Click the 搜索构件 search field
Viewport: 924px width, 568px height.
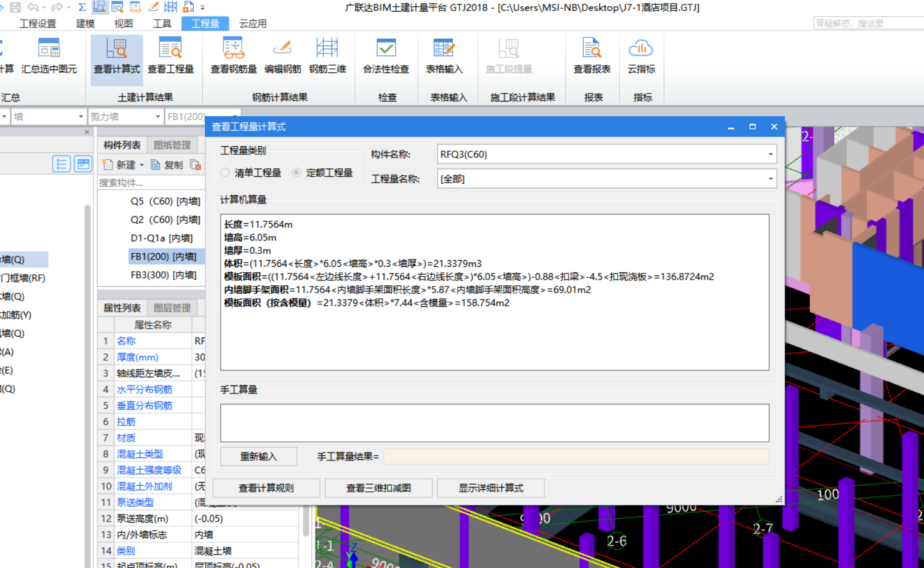click(151, 183)
